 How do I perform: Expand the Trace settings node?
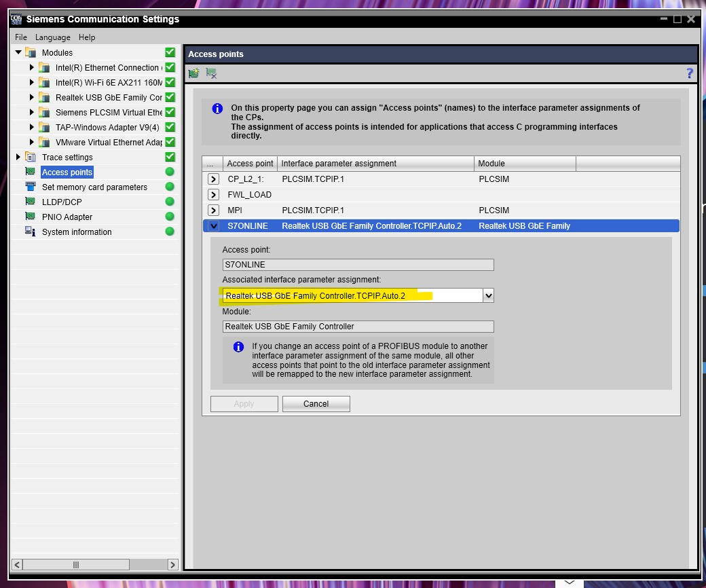click(x=18, y=157)
